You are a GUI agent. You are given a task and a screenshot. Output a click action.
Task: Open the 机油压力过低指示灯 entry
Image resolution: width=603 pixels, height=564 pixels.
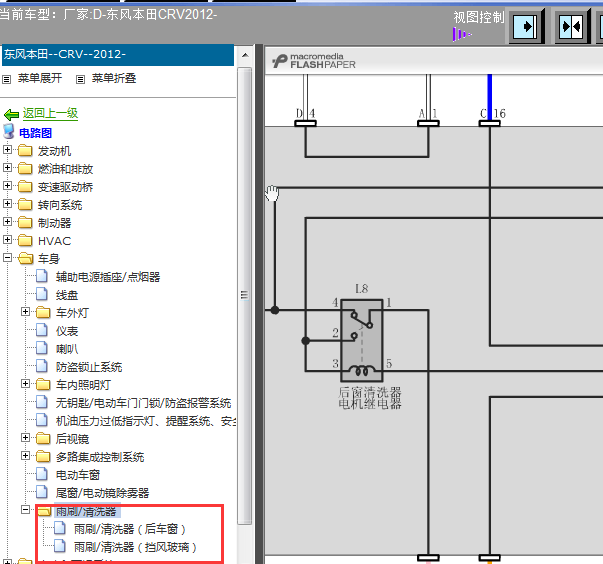click(145, 421)
